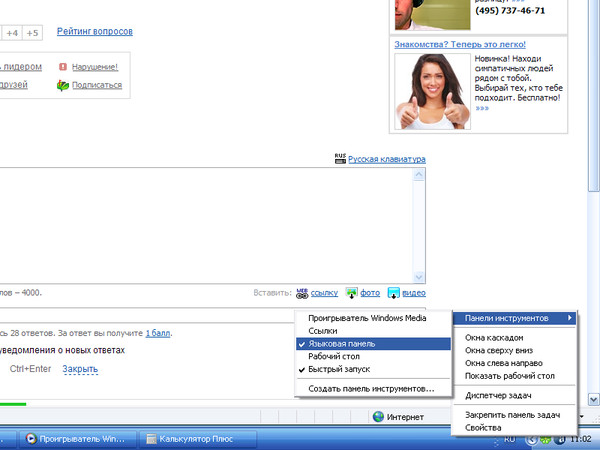600x450 pixels.
Task: Enable the Проигрыватель Windows Media toolbar
Action: (373, 318)
